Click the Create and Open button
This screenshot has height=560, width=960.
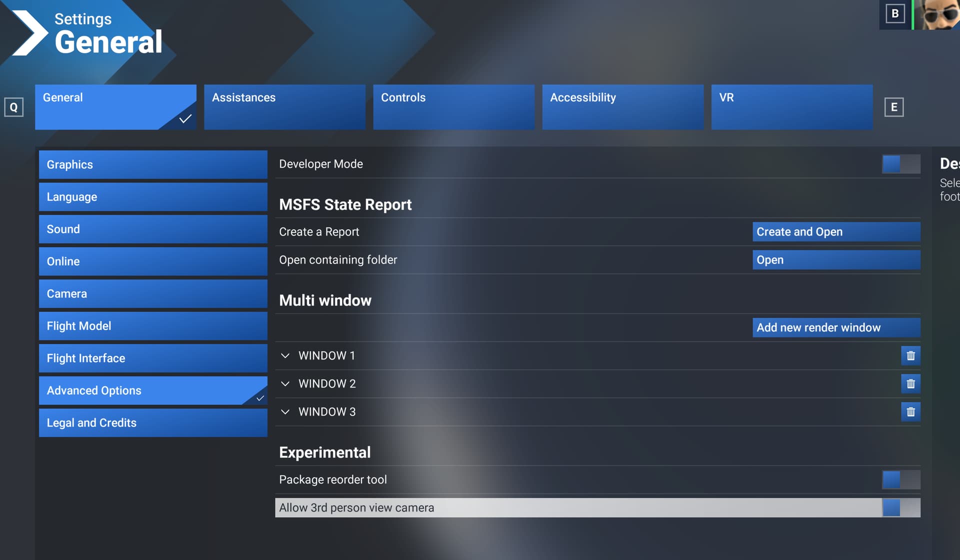[x=836, y=231]
